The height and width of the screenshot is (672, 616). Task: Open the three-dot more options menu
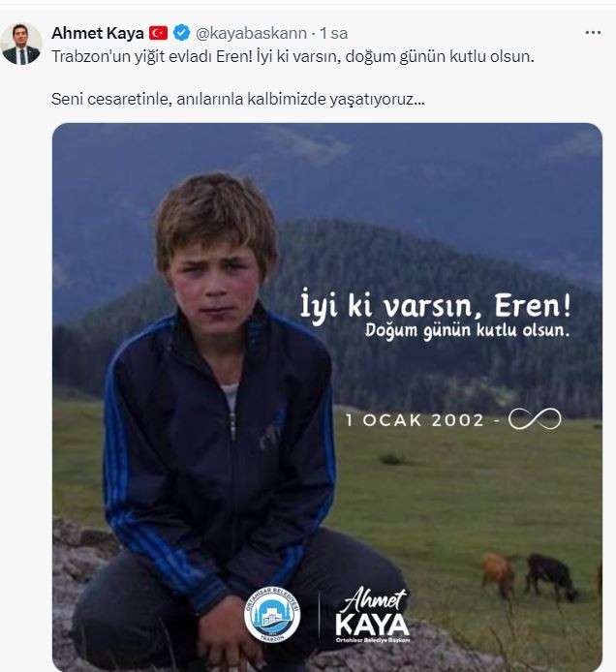[x=593, y=33]
